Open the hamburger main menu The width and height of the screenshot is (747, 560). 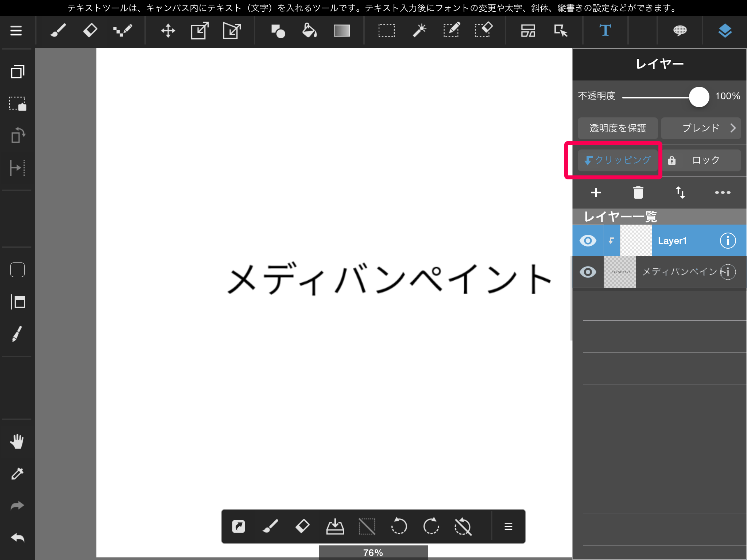pos(16,31)
